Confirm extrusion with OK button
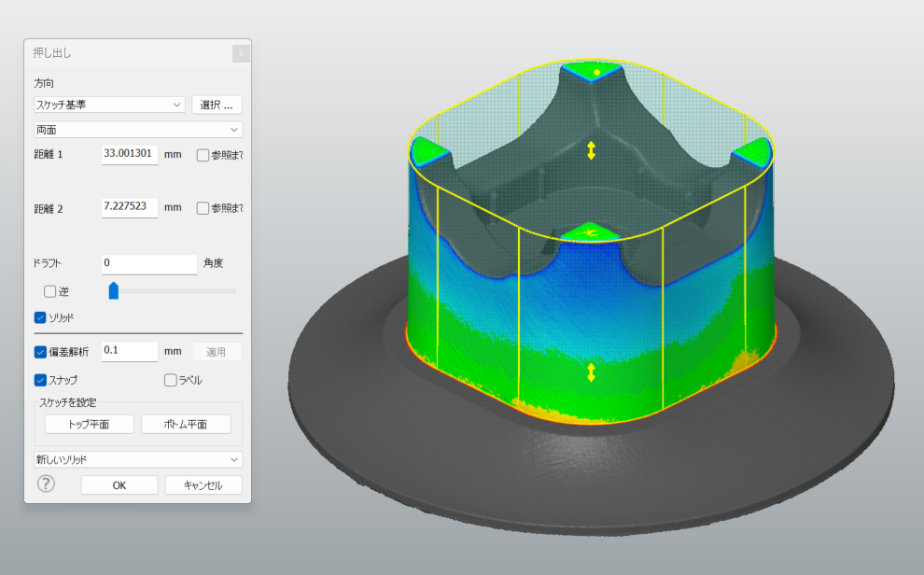924x575 pixels. pyautogui.click(x=119, y=485)
